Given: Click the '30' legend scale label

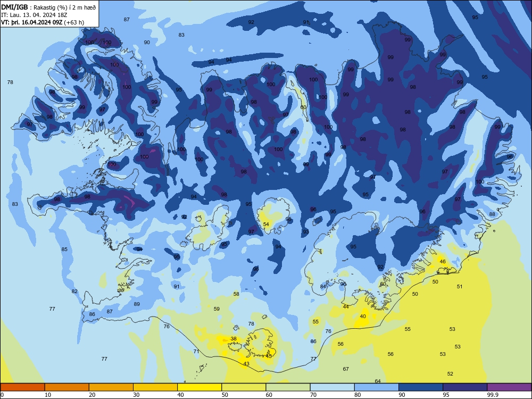Looking at the screenshot, I should tap(136, 395).
